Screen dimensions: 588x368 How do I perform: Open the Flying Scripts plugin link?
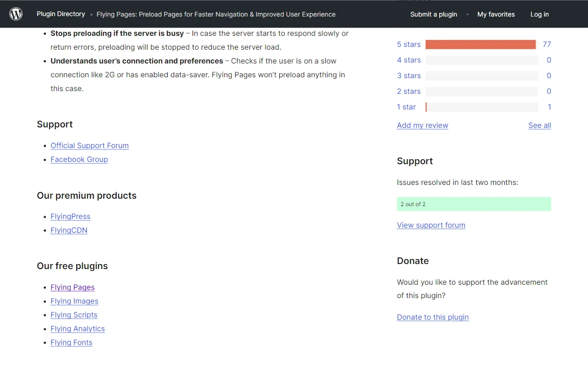coord(74,315)
